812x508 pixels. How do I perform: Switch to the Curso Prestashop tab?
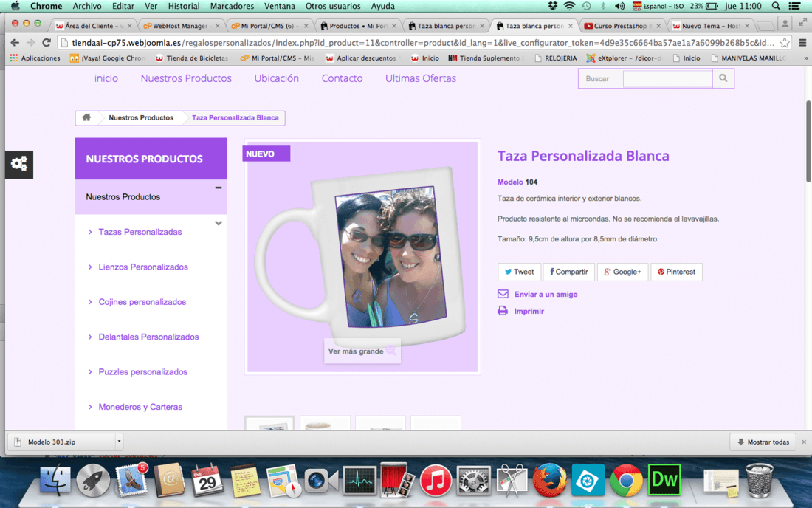pos(622,25)
